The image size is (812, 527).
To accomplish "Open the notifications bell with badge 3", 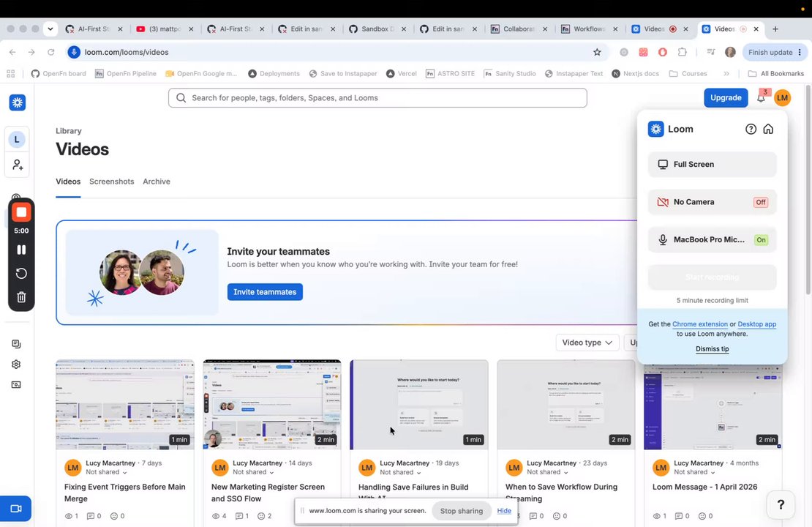I will tap(762, 97).
